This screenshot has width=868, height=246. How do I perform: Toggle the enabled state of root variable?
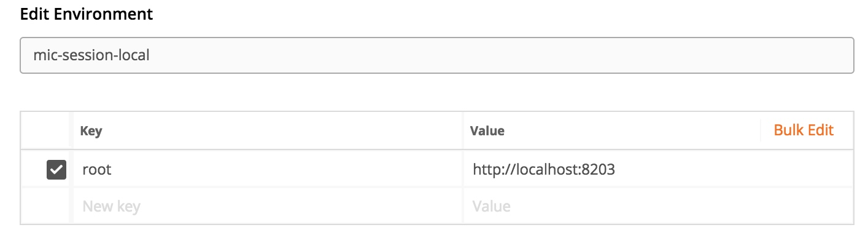(56, 169)
